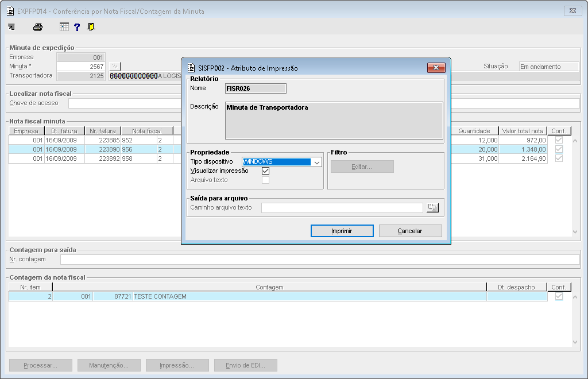Viewport: 588px width, 379px height.
Task: Click the Contagem column header
Action: [x=269, y=287]
